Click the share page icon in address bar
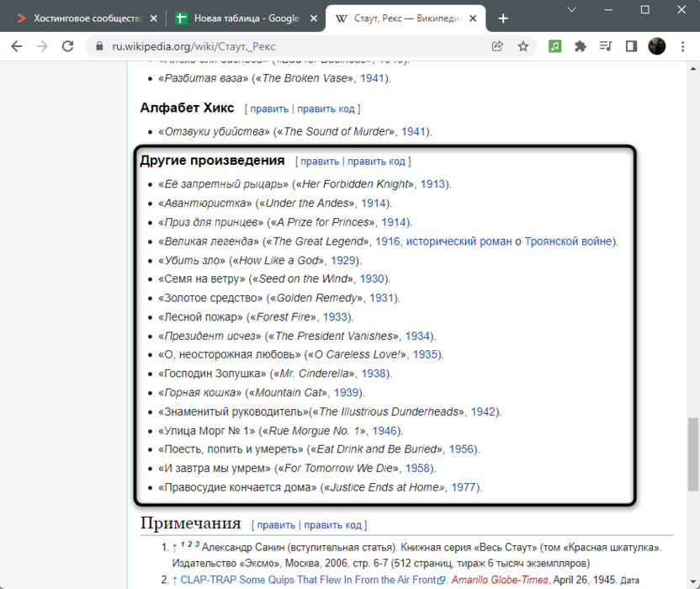This screenshot has height=589, width=700. coord(497,47)
